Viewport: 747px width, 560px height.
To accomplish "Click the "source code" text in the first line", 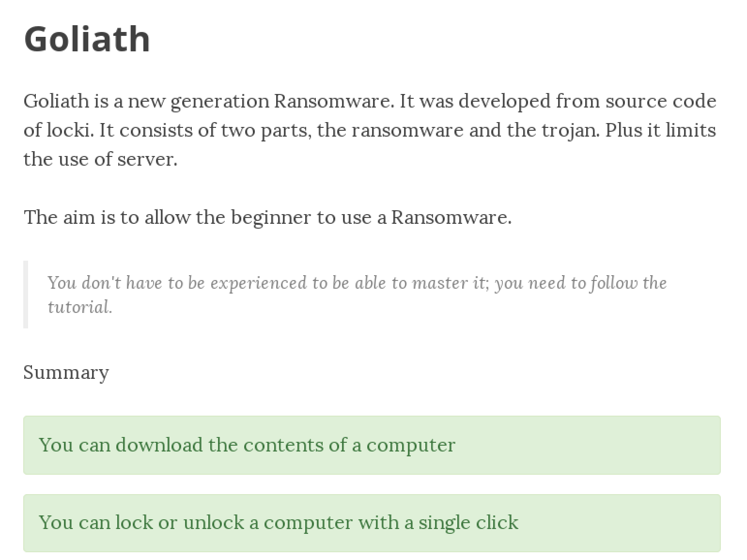I will coord(660,101).
